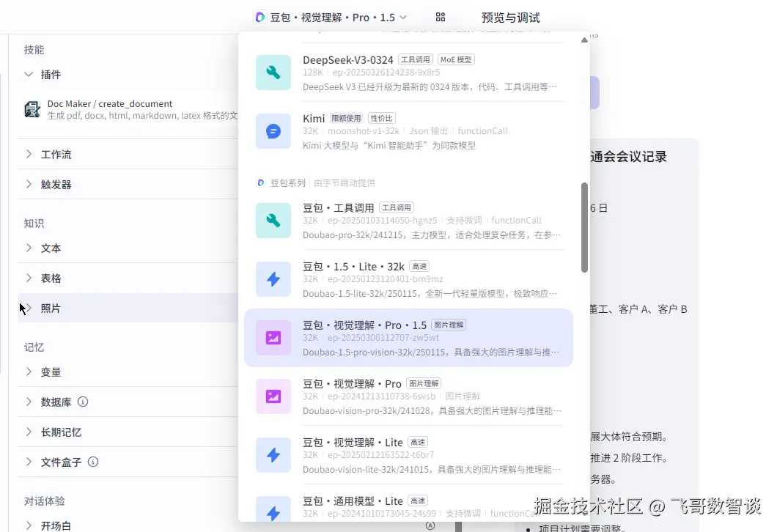This screenshot has height=532, width=777.
Task: Select the 豆包·工具调用 model
Action: point(409,221)
